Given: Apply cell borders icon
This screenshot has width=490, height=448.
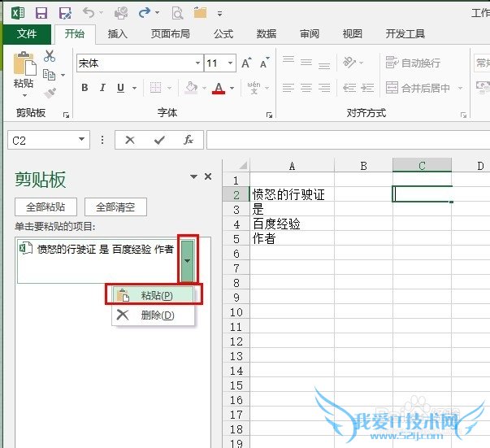Looking at the screenshot, I should (155, 88).
